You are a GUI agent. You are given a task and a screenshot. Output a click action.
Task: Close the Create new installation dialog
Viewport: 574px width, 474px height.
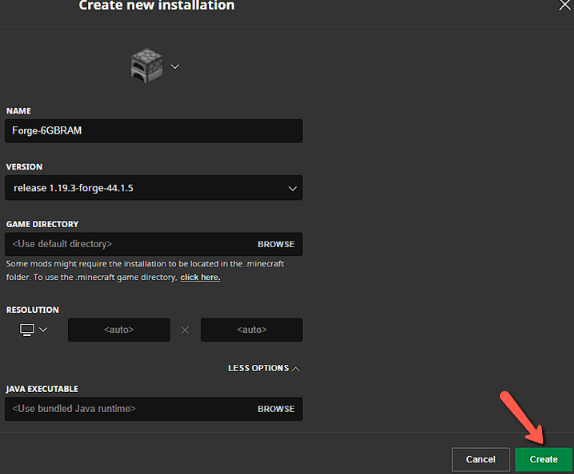coord(565,5)
